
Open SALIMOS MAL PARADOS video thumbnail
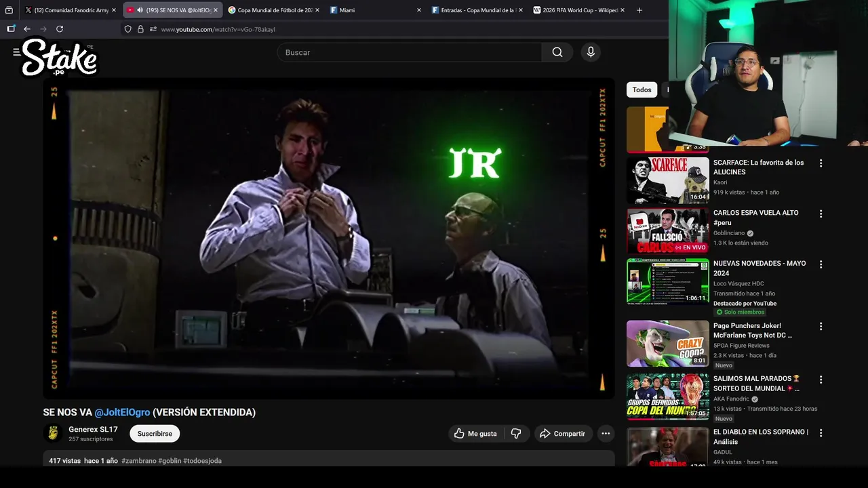pos(668,396)
